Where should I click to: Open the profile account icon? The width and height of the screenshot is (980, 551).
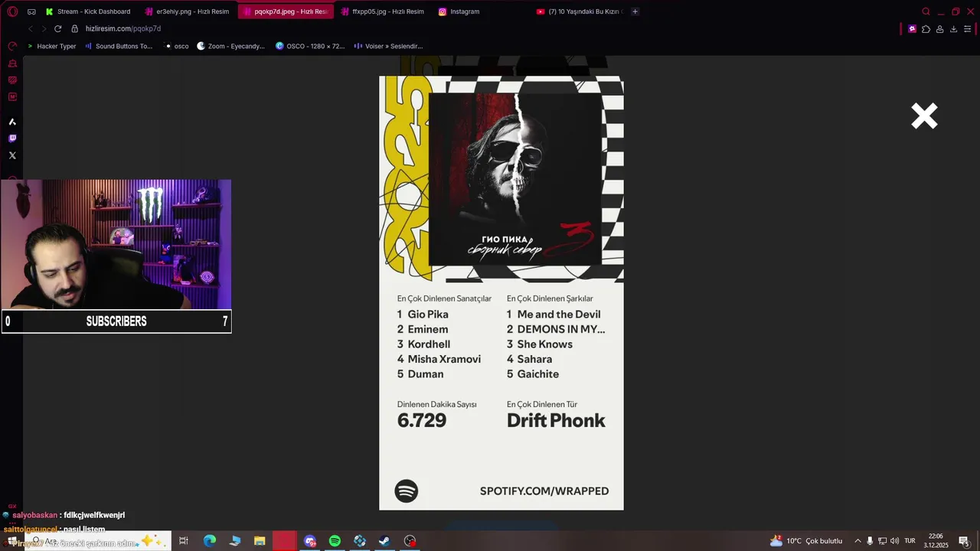click(x=939, y=29)
